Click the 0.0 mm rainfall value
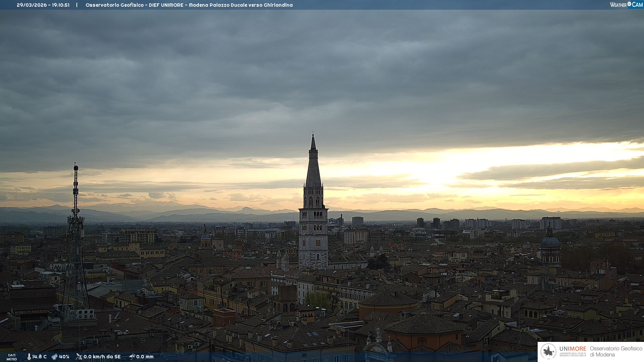 [145, 357]
